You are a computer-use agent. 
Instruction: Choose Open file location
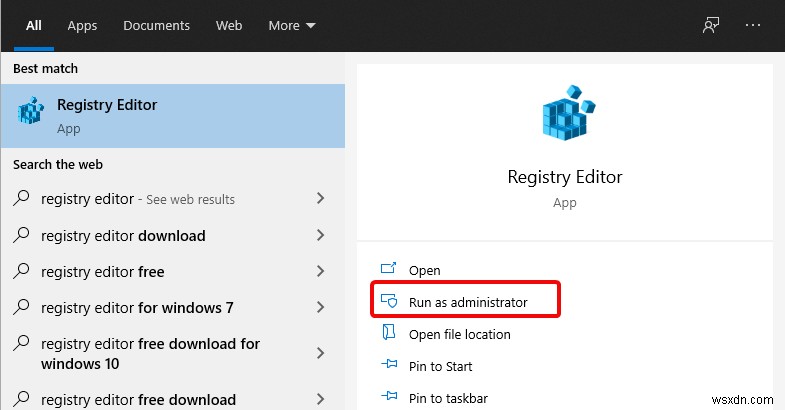coord(460,334)
